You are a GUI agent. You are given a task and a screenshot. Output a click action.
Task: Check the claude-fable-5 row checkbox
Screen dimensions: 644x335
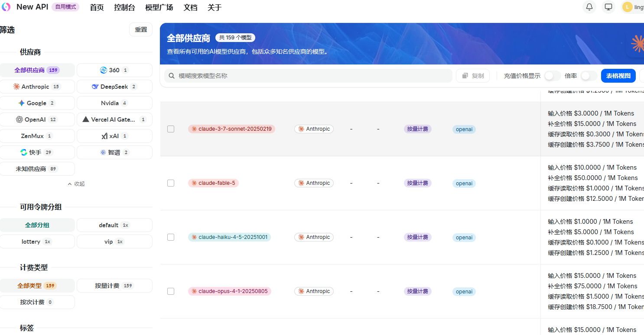[x=171, y=183]
